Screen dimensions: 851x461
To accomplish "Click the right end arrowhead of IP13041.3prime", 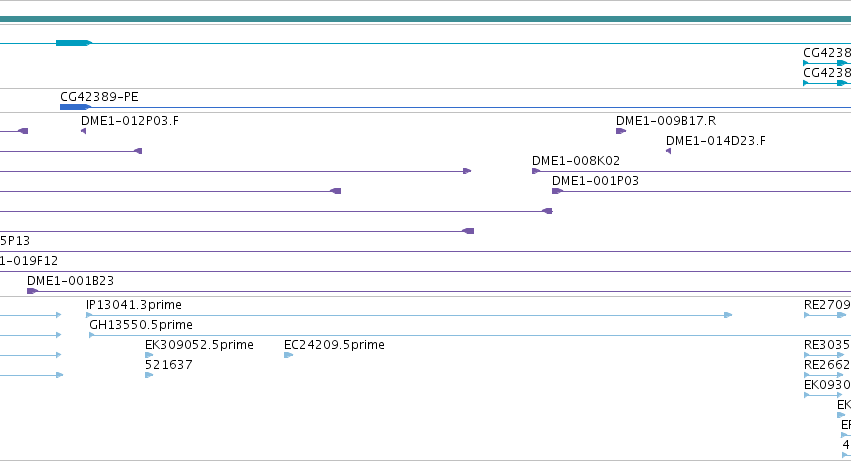I will (x=728, y=315).
